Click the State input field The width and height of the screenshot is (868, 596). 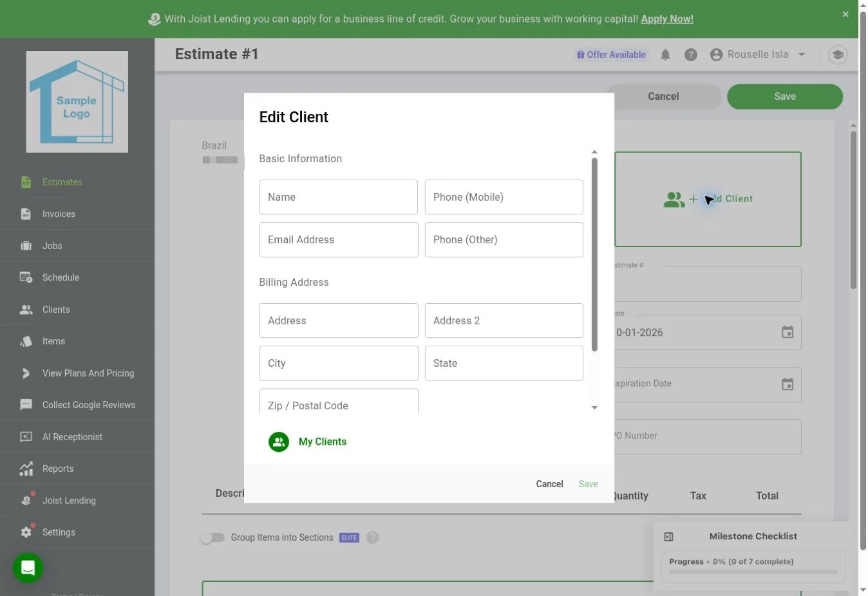pos(504,363)
